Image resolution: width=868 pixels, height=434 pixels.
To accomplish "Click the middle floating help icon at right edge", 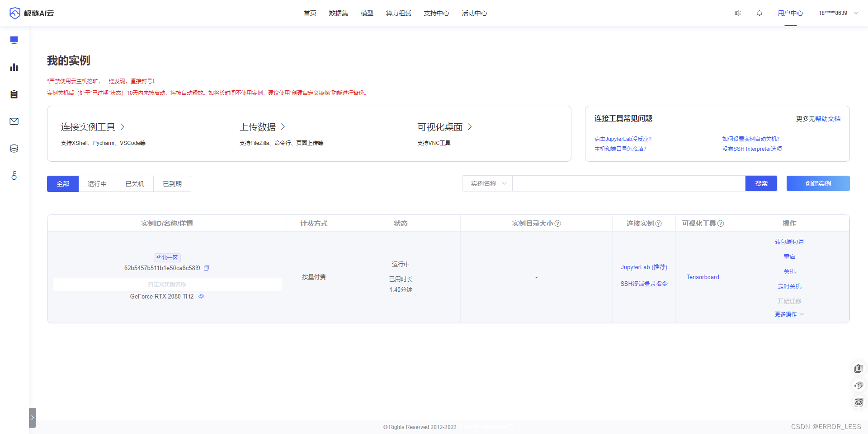I will coord(859,386).
